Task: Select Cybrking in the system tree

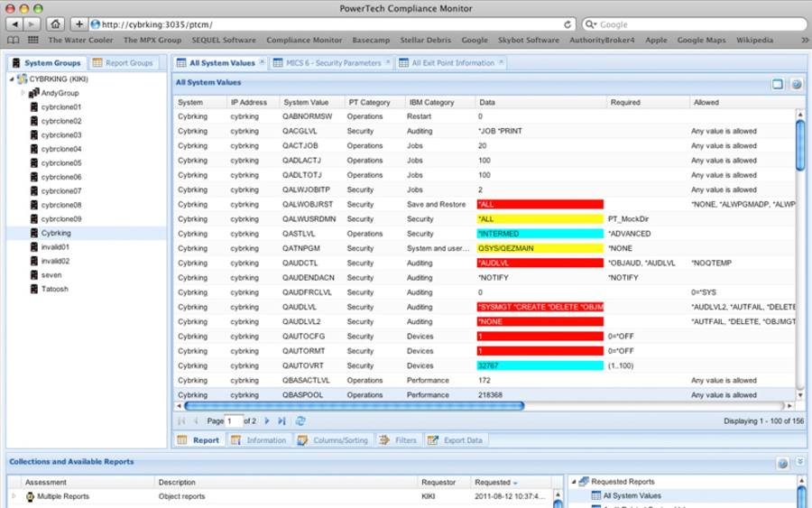Action: [56, 233]
